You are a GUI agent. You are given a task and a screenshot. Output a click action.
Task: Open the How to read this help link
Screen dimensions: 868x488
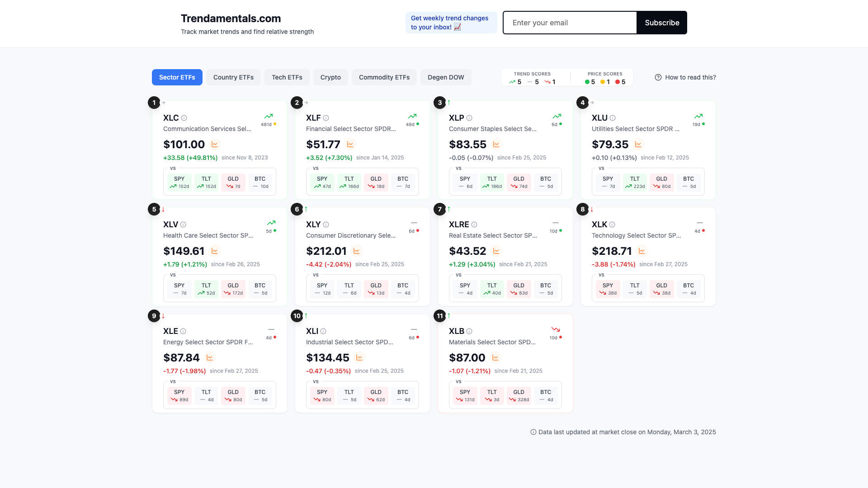pos(685,77)
